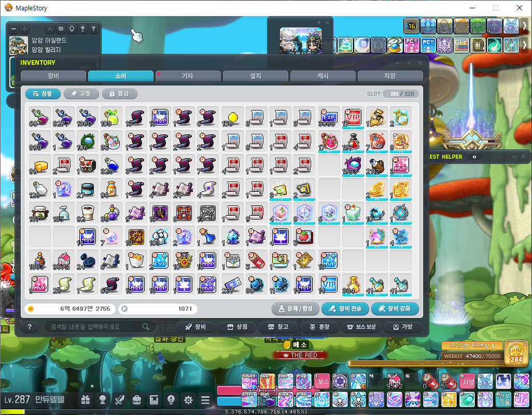Click the brown jug item with count 2112

[376, 165]
